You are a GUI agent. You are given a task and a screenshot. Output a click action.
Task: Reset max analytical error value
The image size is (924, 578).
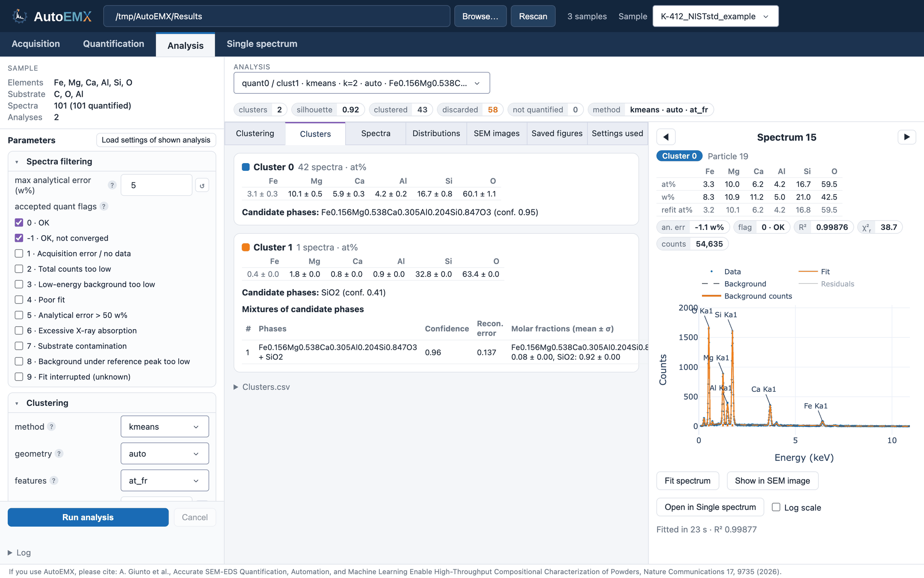click(x=202, y=185)
